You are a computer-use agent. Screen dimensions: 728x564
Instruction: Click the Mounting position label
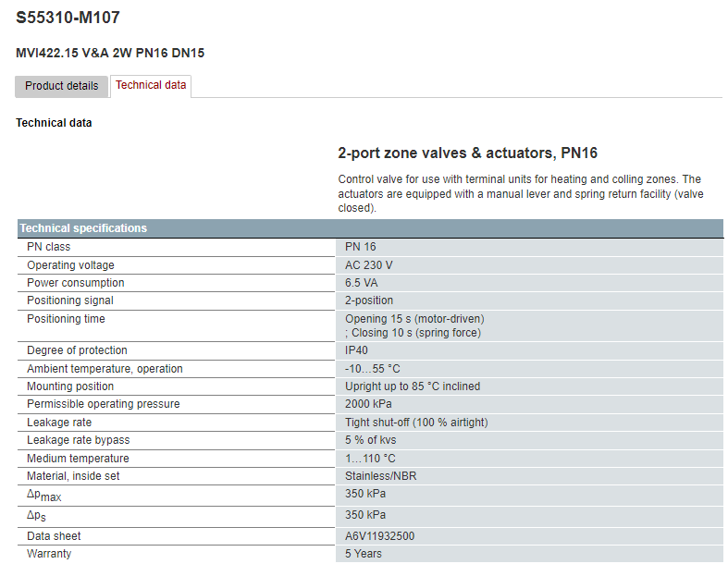70,386
